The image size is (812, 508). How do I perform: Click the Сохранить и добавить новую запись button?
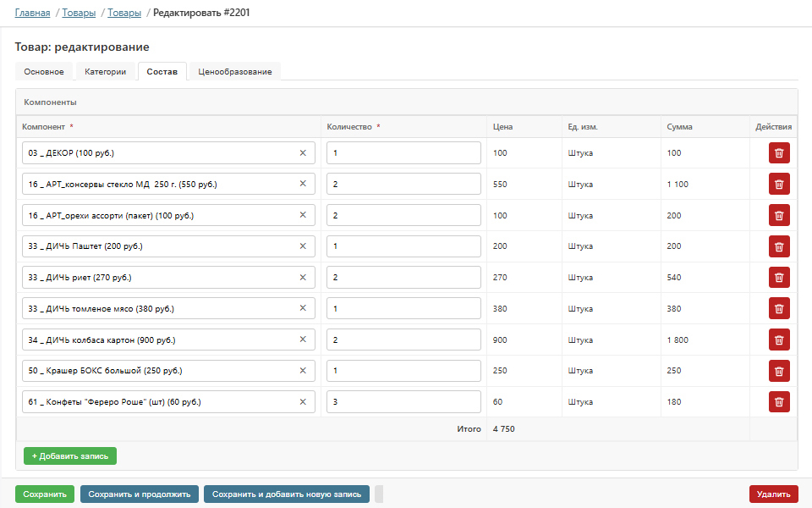pyautogui.click(x=287, y=494)
